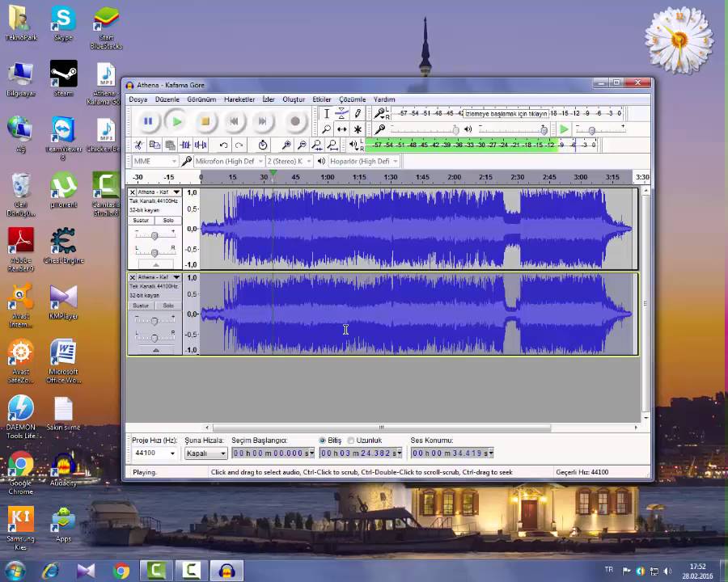Skip to start of the project
The height and width of the screenshot is (582, 728).
click(x=234, y=121)
